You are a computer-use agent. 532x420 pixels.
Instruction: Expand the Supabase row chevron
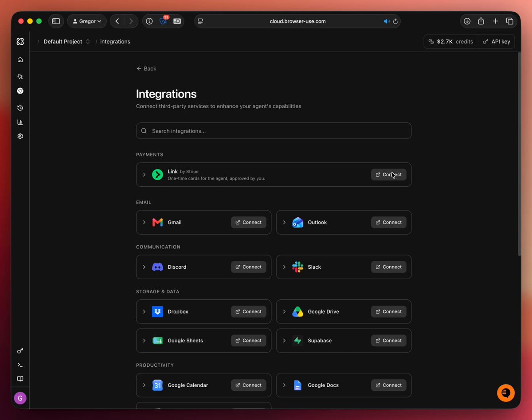284,341
